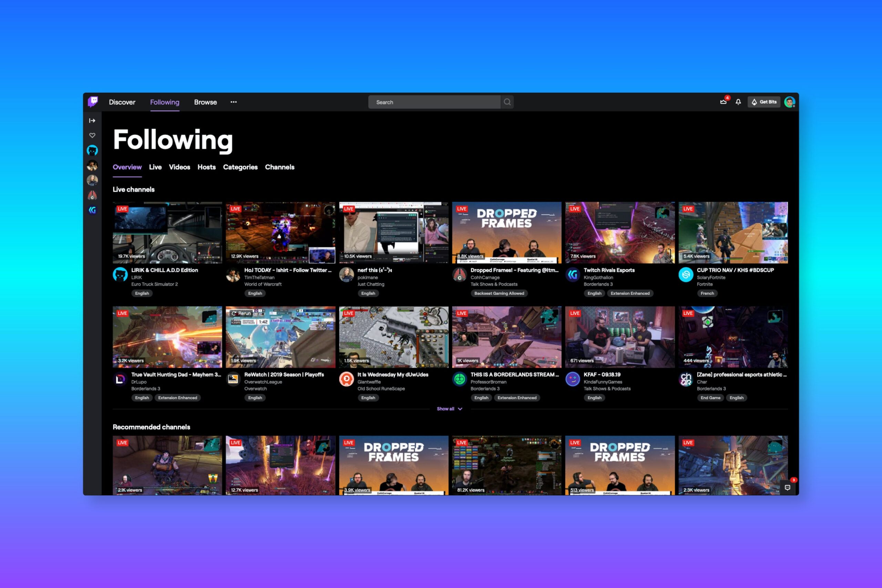882x588 pixels.
Task: Click the End Game tag under Char
Action: tap(710, 398)
